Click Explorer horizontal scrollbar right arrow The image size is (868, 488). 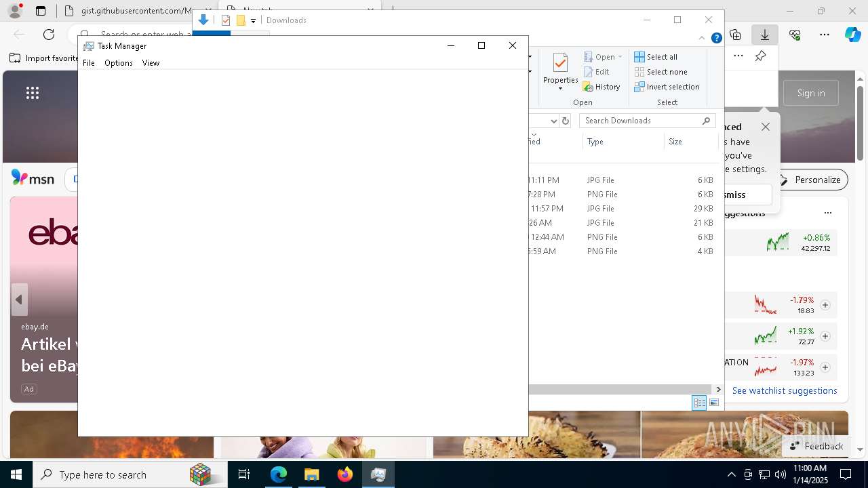[718, 390]
